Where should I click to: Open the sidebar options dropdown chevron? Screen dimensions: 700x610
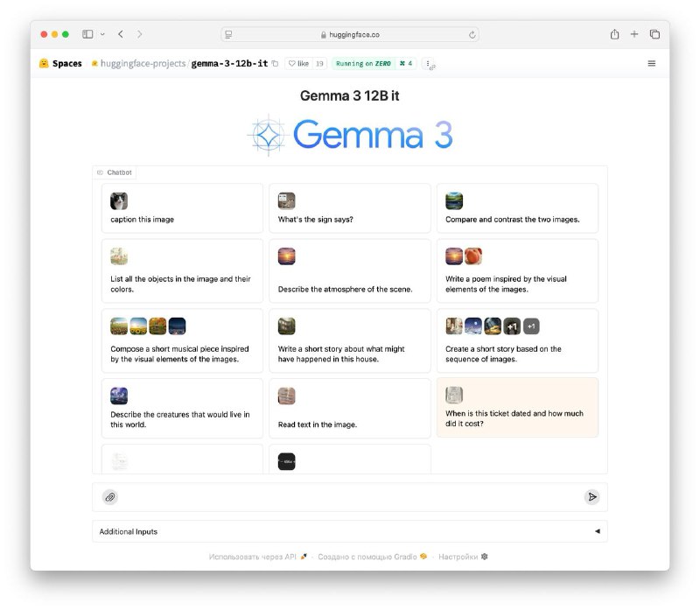(x=102, y=34)
